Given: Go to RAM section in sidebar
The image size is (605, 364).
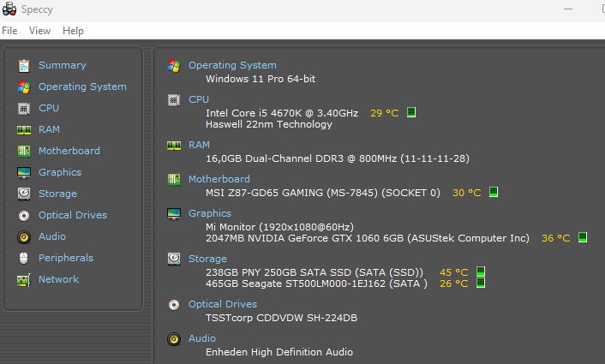Looking at the screenshot, I should pyautogui.click(x=50, y=129).
